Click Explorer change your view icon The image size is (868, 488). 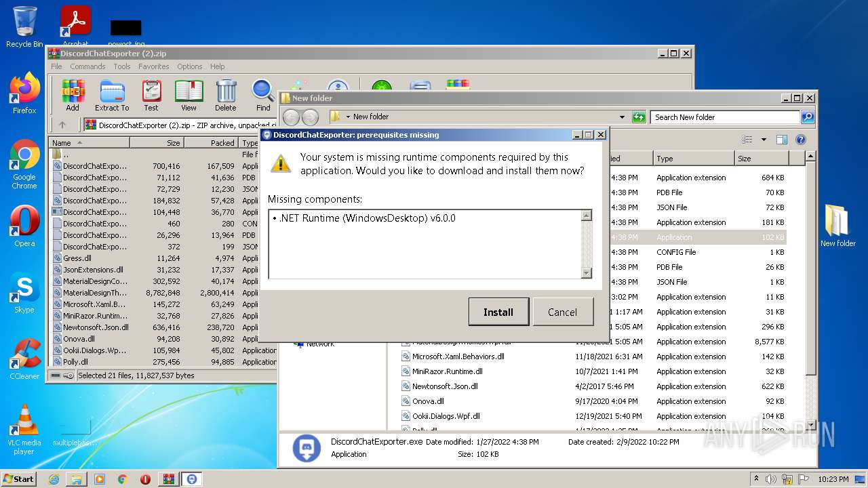point(747,140)
